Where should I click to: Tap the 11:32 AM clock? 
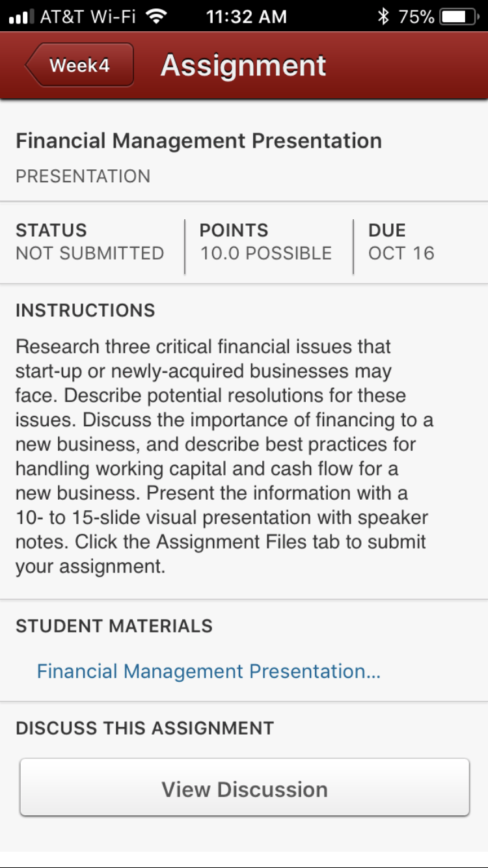(246, 16)
